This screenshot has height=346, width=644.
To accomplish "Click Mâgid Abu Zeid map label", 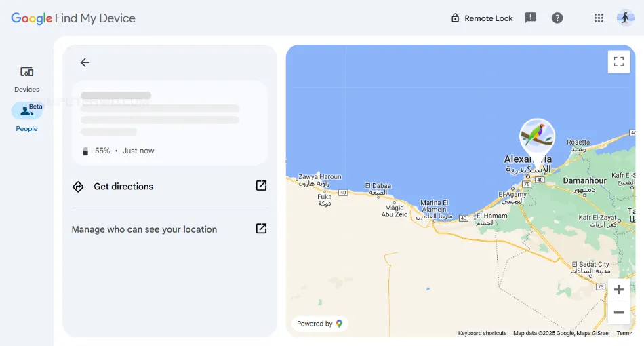I will point(395,211).
